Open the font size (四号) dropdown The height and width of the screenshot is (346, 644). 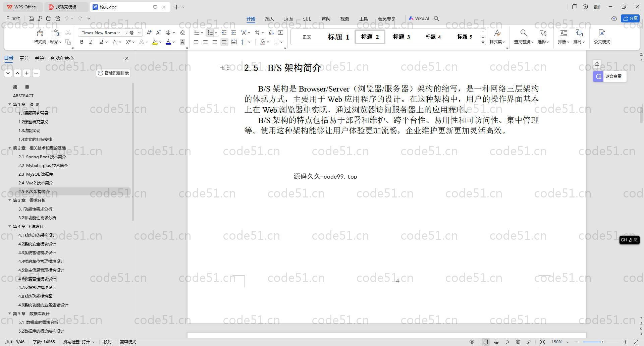pyautogui.click(x=139, y=33)
